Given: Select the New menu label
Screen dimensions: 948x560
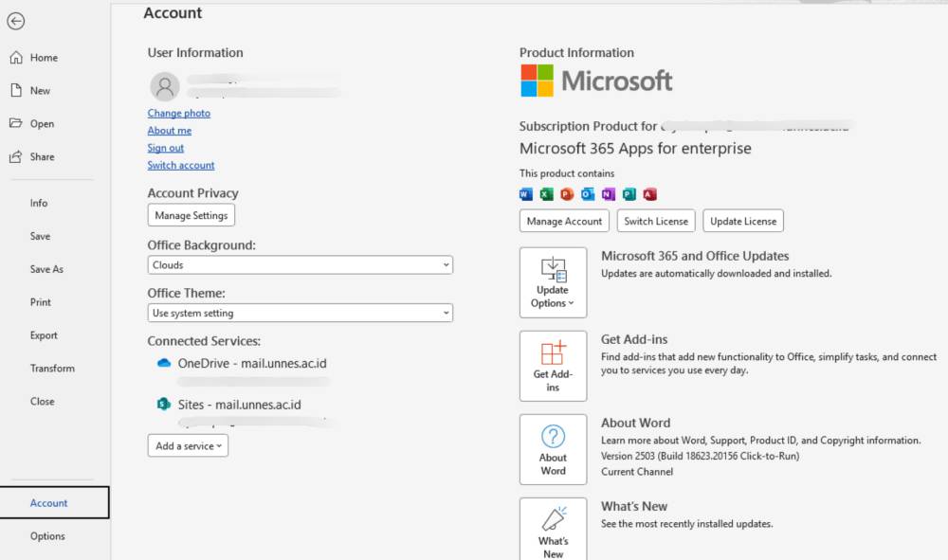Looking at the screenshot, I should coord(40,91).
